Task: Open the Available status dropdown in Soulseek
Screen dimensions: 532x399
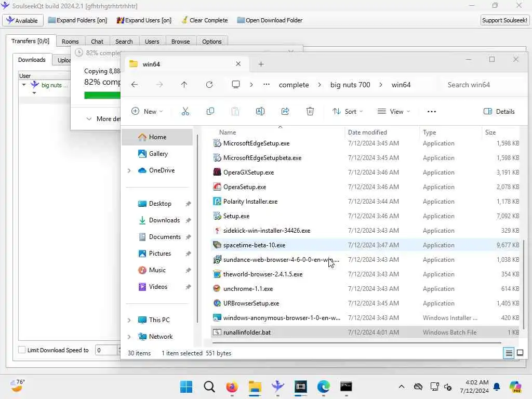Action: 23,20
